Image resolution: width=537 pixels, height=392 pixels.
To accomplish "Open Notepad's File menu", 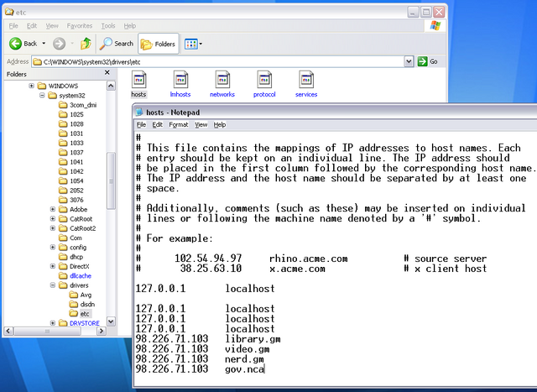I will [x=141, y=125].
